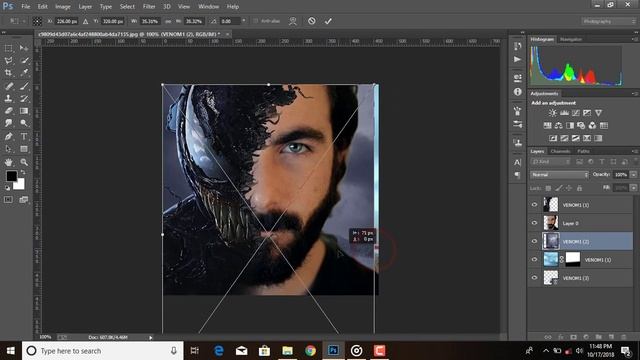Select the Brush tool
Image resolution: width=640 pixels, height=360 pixels.
click(24, 86)
